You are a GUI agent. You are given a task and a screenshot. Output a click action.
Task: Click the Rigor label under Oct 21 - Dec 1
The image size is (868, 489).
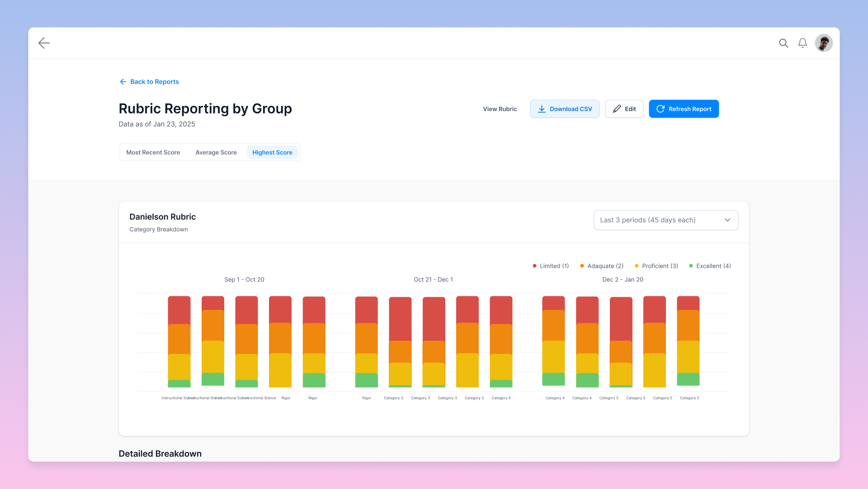367,398
